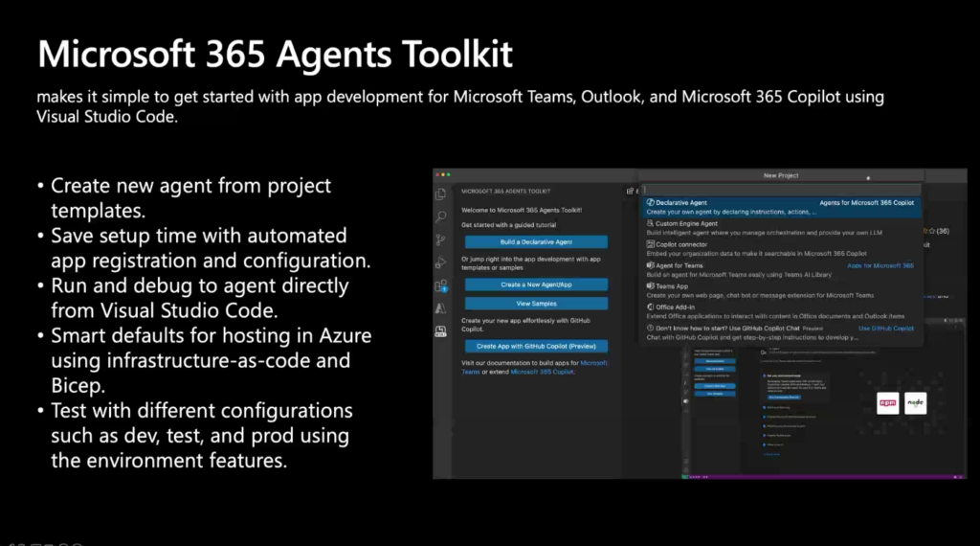The height and width of the screenshot is (546, 980).
Task: Click the node logo tile
Action: coord(915,403)
